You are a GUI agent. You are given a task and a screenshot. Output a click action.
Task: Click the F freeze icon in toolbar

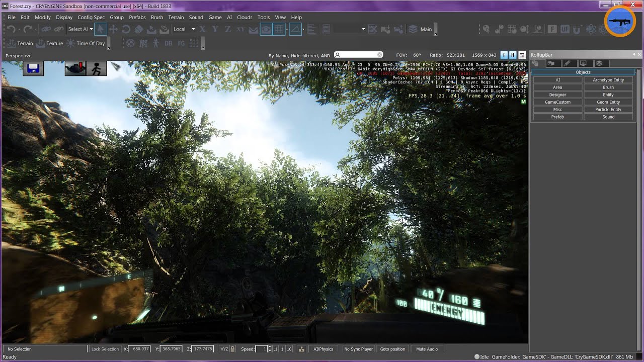552,29
